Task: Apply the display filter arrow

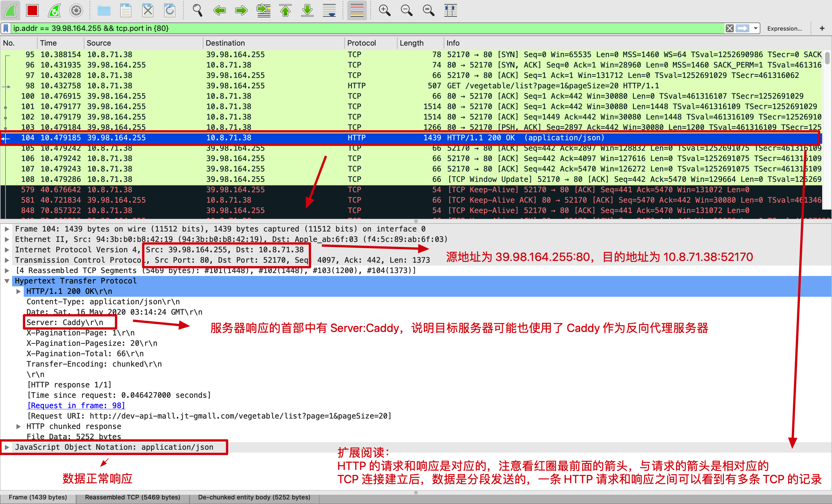Action: 742,28
